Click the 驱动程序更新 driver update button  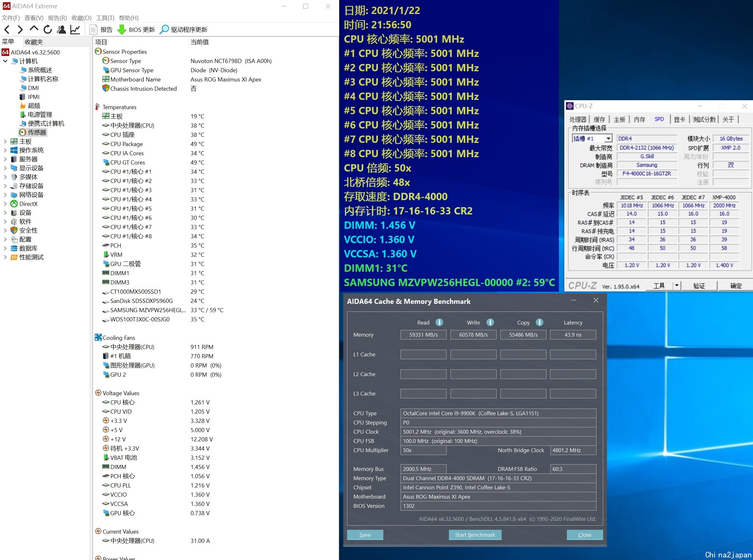pos(183,30)
